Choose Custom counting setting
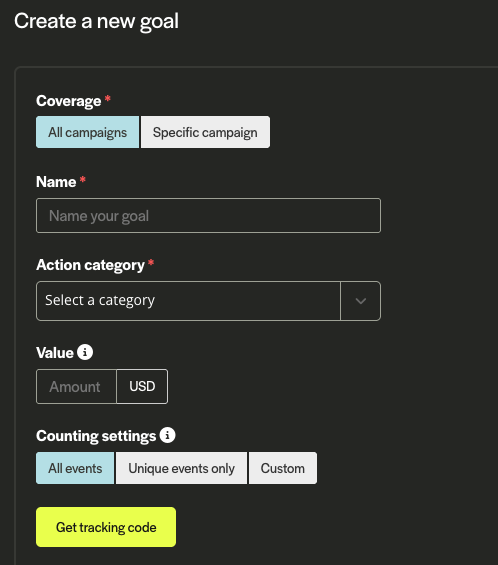This screenshot has height=565, width=498. coord(283,468)
